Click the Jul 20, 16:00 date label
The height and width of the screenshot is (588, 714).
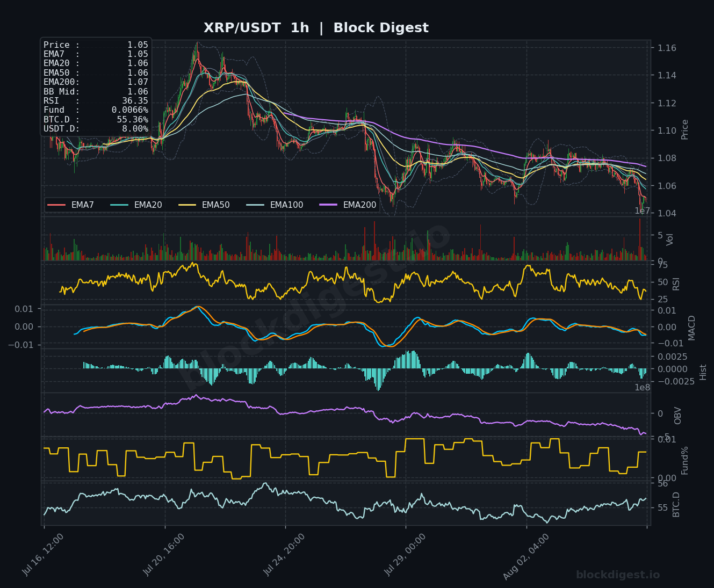164,555
